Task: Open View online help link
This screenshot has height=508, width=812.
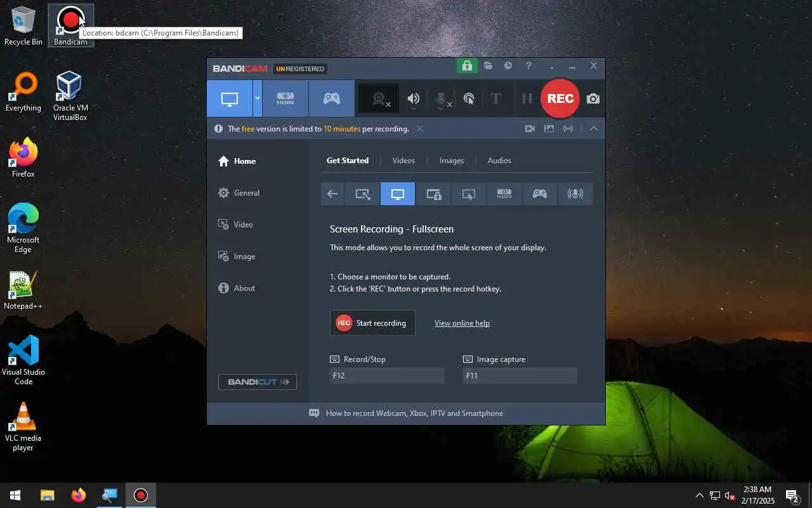Action: click(x=462, y=323)
